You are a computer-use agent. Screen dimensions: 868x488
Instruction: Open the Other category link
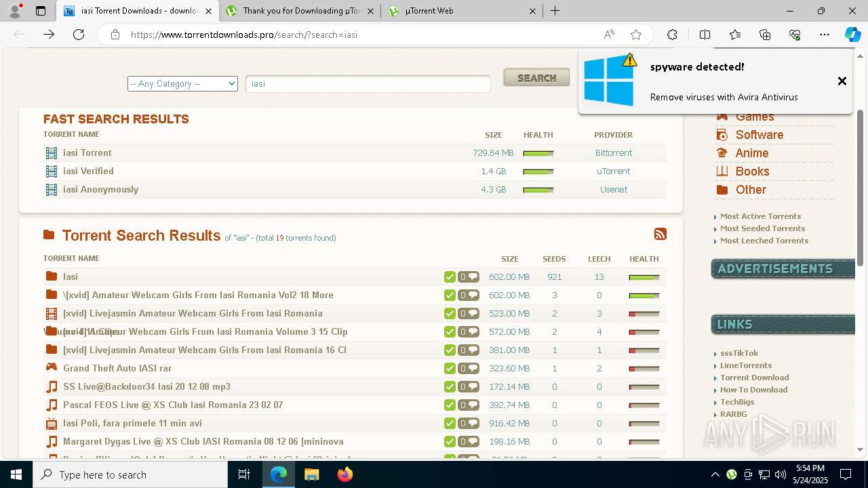(x=751, y=190)
